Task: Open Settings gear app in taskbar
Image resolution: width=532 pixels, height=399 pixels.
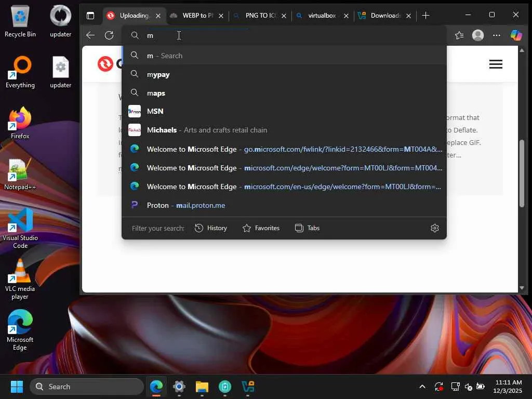Action: pyautogui.click(x=179, y=387)
